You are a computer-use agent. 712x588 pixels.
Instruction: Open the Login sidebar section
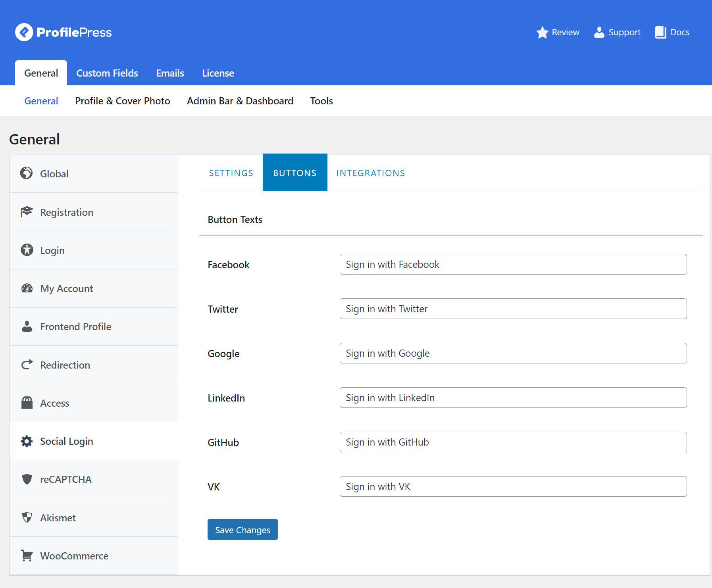coord(94,250)
